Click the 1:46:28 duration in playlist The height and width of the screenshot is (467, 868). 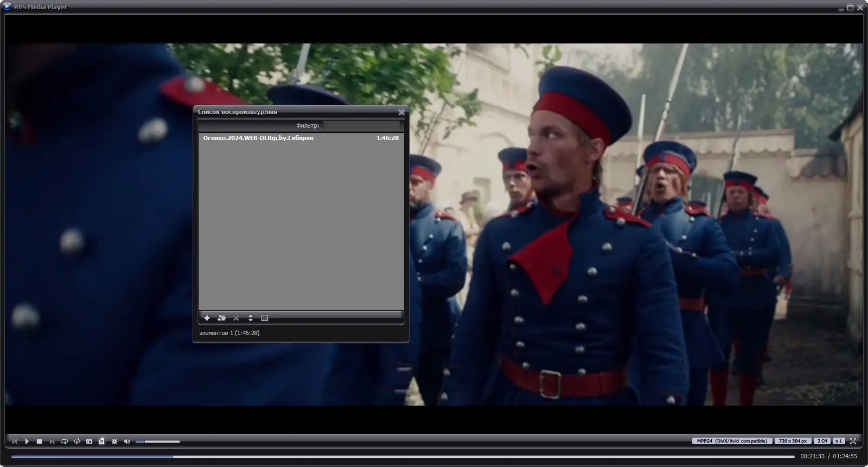pos(387,138)
